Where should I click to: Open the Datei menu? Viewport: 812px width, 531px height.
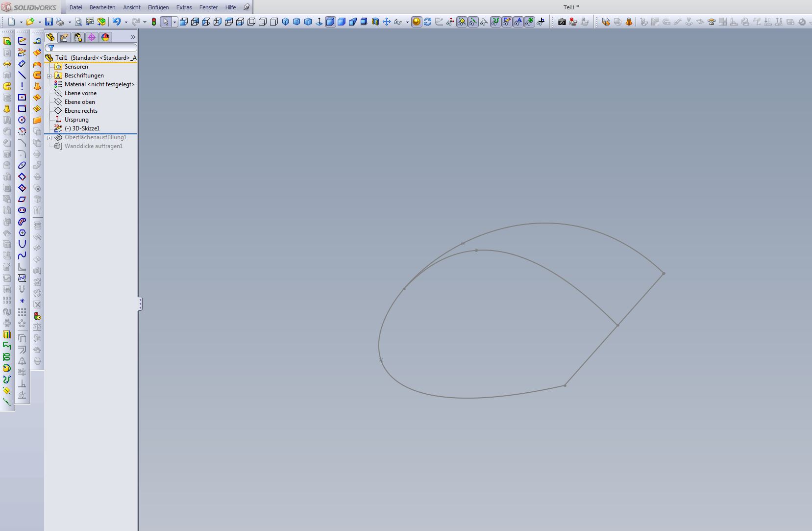point(75,7)
